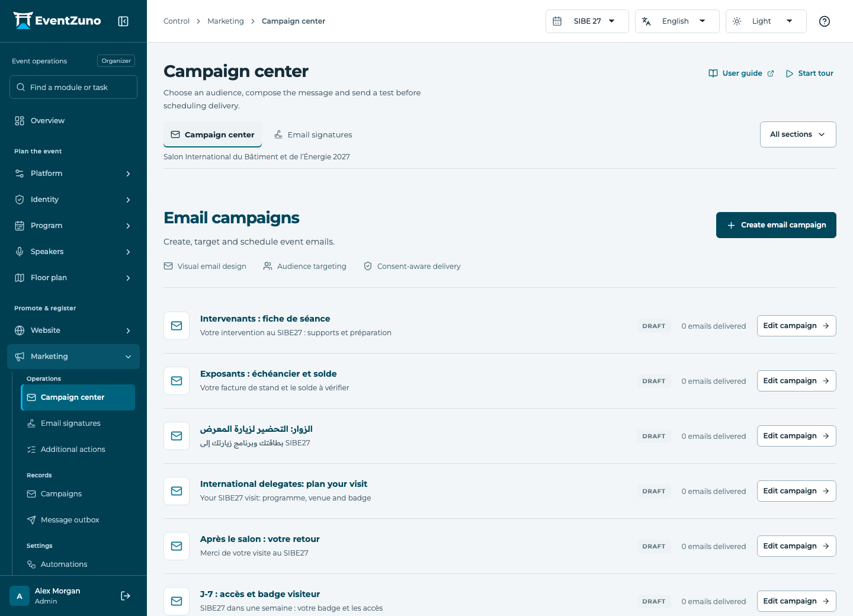Click the envelope icon for International delegates campaign
The width and height of the screenshot is (853, 616).
[x=177, y=491]
